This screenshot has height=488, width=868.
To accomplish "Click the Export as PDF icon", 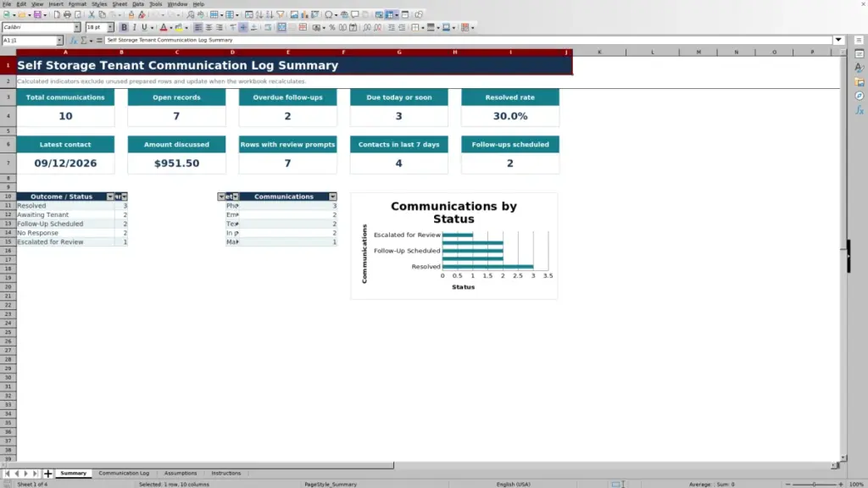I will click(57, 14).
